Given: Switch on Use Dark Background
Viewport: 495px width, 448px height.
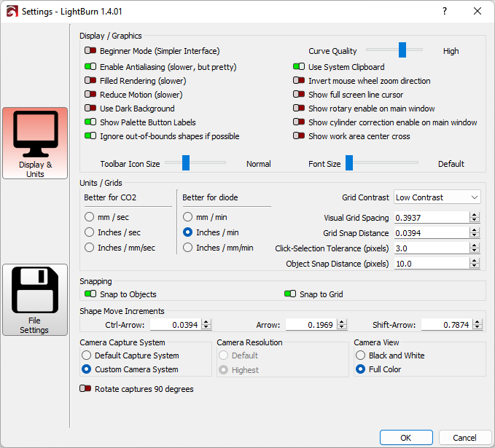Looking at the screenshot, I should (x=90, y=109).
